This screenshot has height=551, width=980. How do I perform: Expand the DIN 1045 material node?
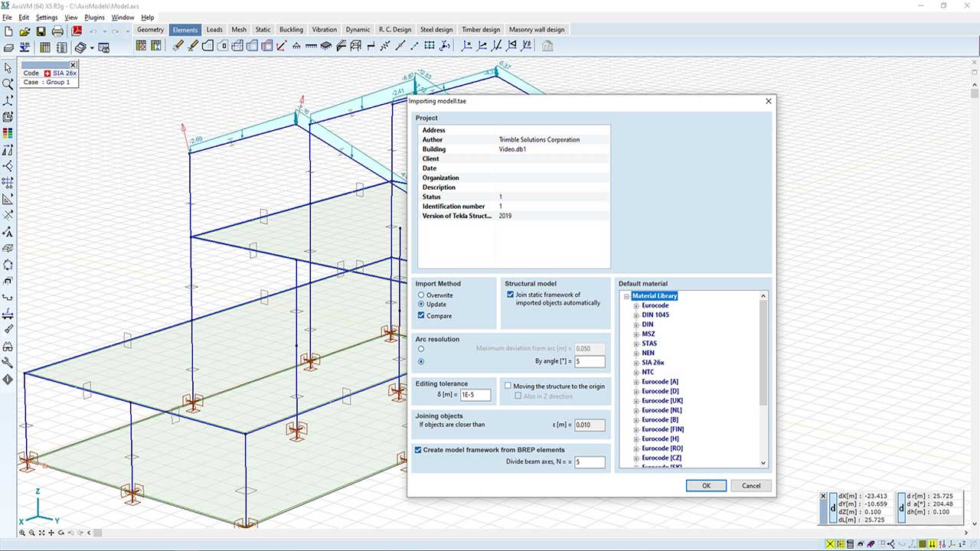point(635,315)
